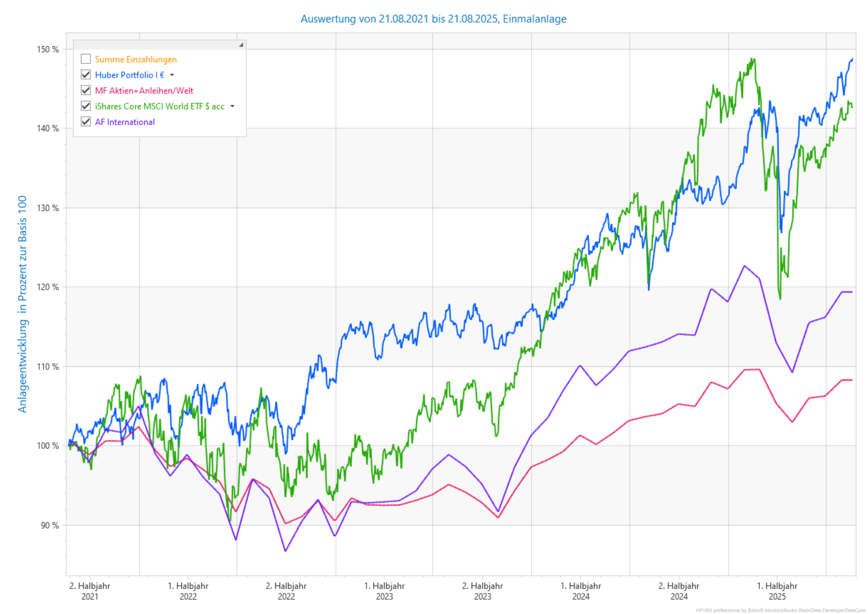Click the purple AF International legend label
This screenshot has width=868, height=614.
tap(125, 122)
